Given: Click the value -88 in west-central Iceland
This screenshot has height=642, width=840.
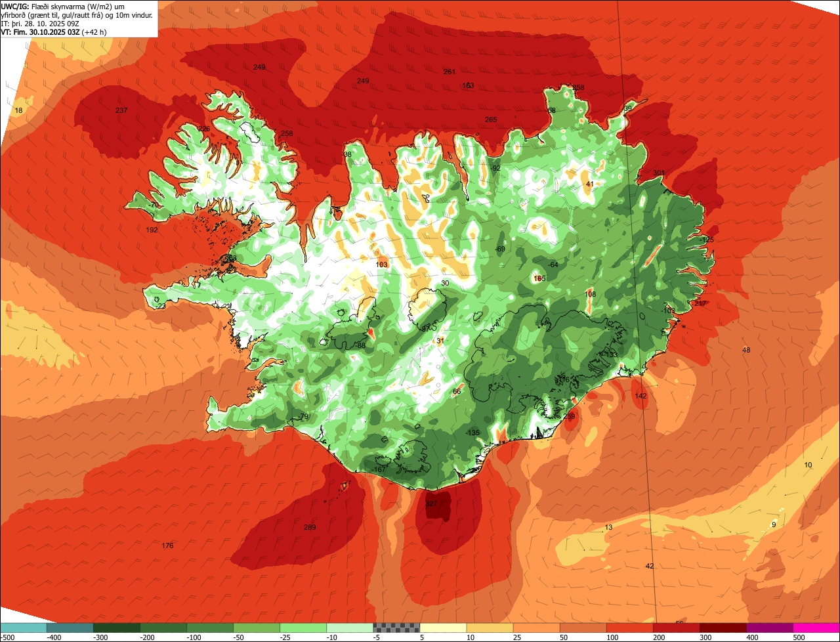Looking at the screenshot, I should 360,345.
